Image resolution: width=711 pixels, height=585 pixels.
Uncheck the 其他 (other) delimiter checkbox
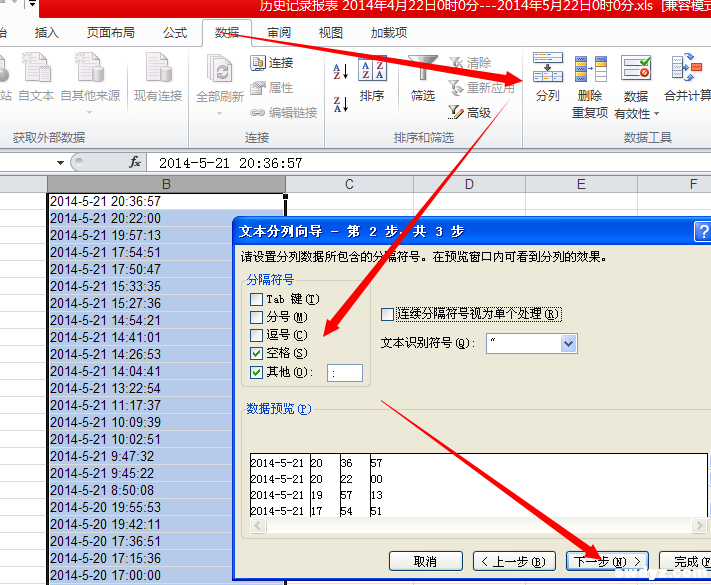tap(257, 372)
